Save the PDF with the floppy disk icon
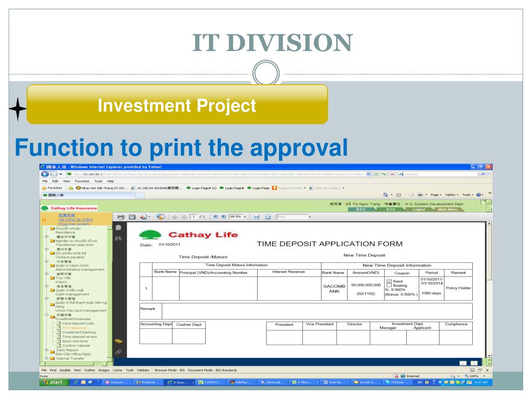This screenshot has height=399, width=532. point(132,217)
